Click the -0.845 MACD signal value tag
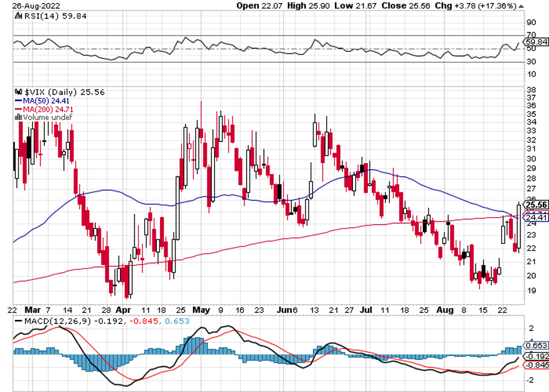This screenshot has width=549, height=392. 535,365
